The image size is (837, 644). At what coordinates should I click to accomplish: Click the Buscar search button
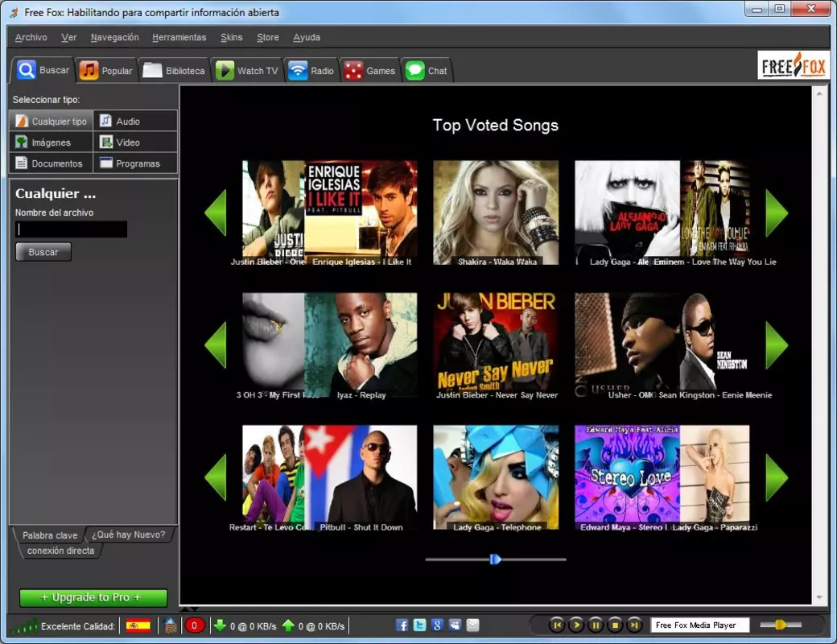43,252
